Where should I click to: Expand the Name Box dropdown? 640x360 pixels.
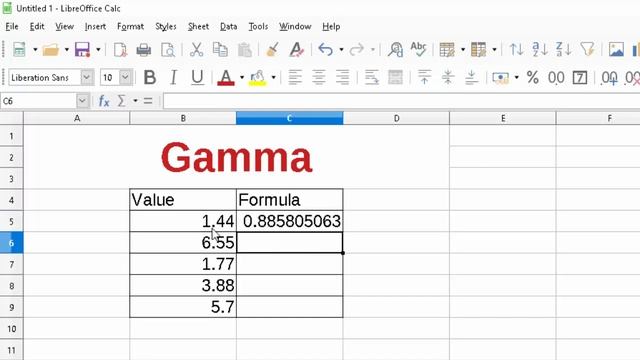(82, 101)
